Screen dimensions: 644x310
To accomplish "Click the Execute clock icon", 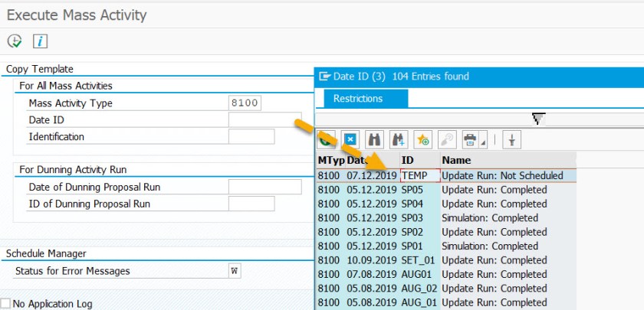I will tap(14, 41).
